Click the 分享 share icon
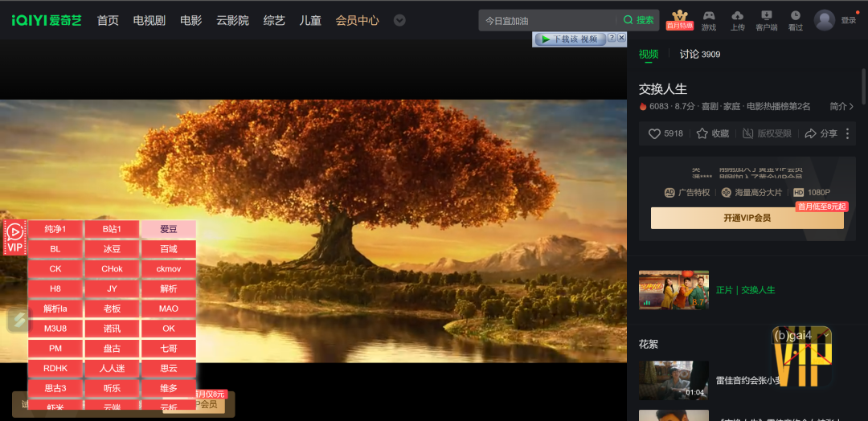 pyautogui.click(x=821, y=133)
